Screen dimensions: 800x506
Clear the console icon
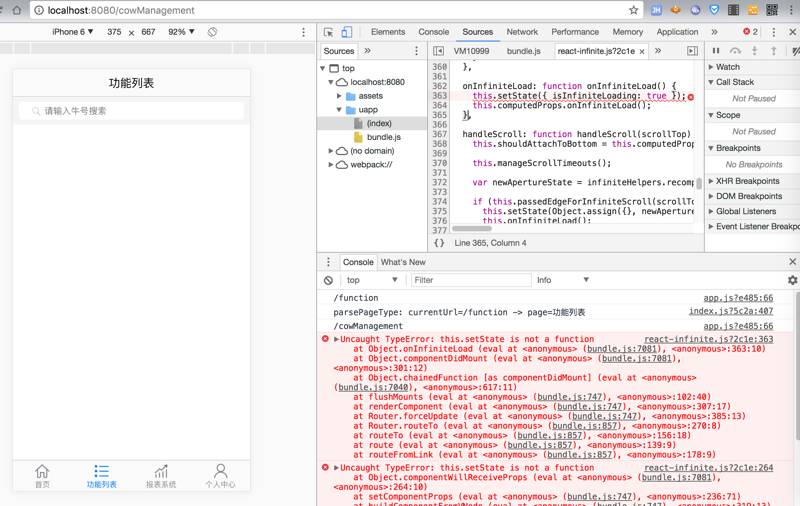[329, 280]
